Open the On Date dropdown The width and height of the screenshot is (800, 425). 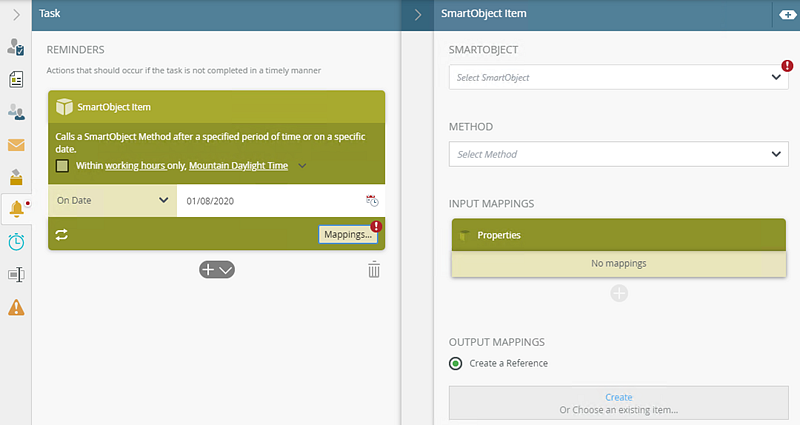[113, 201]
